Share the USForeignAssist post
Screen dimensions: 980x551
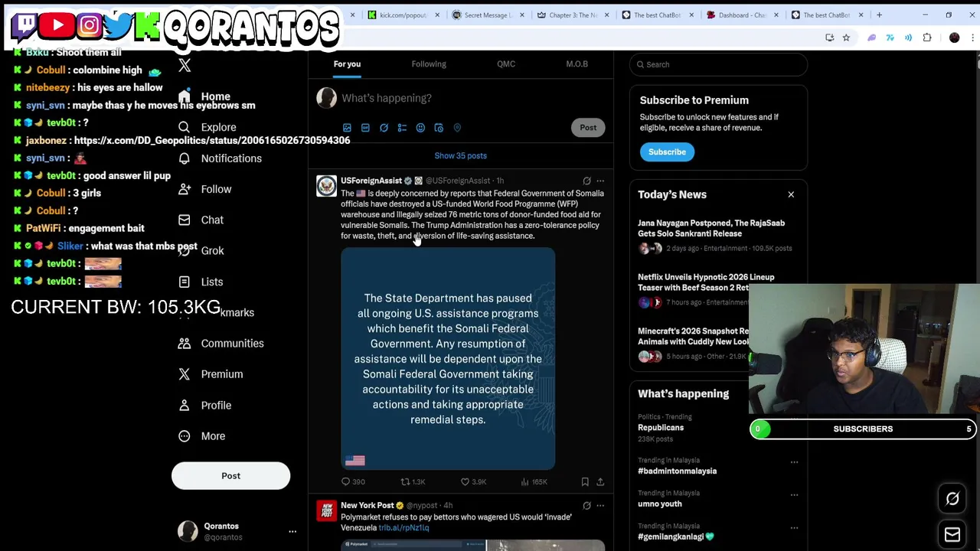coord(600,482)
